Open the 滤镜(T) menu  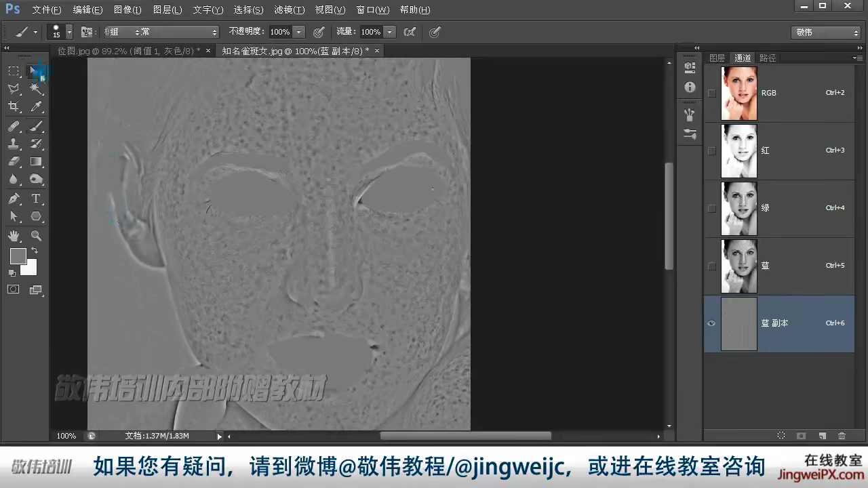point(290,10)
